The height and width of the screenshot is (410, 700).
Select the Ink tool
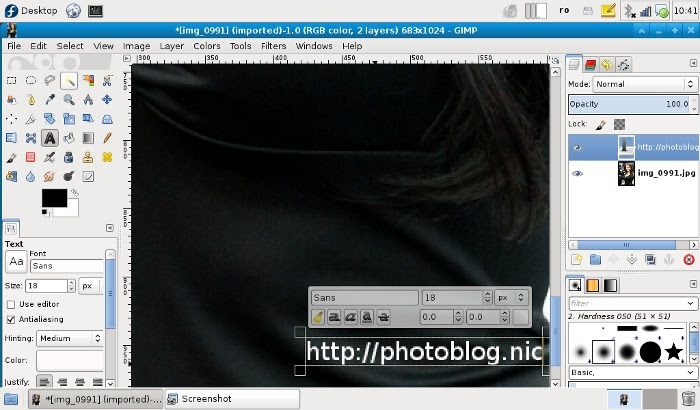coord(69,157)
